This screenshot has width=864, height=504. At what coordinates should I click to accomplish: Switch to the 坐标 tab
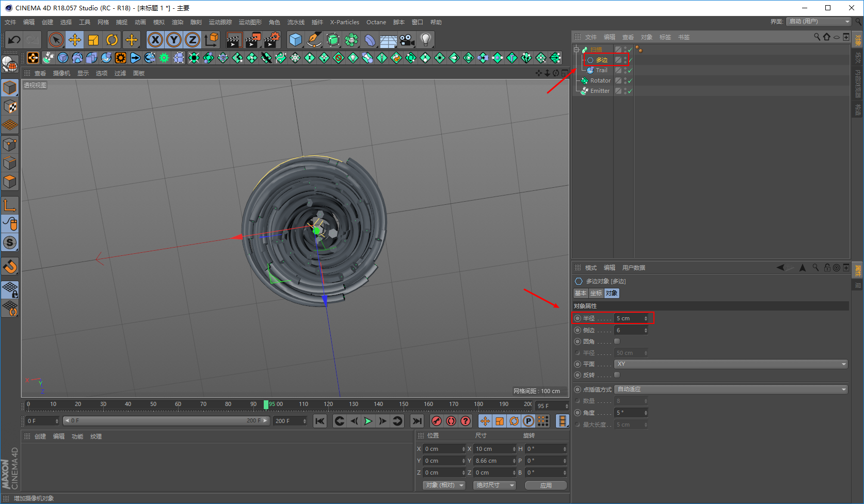(596, 293)
